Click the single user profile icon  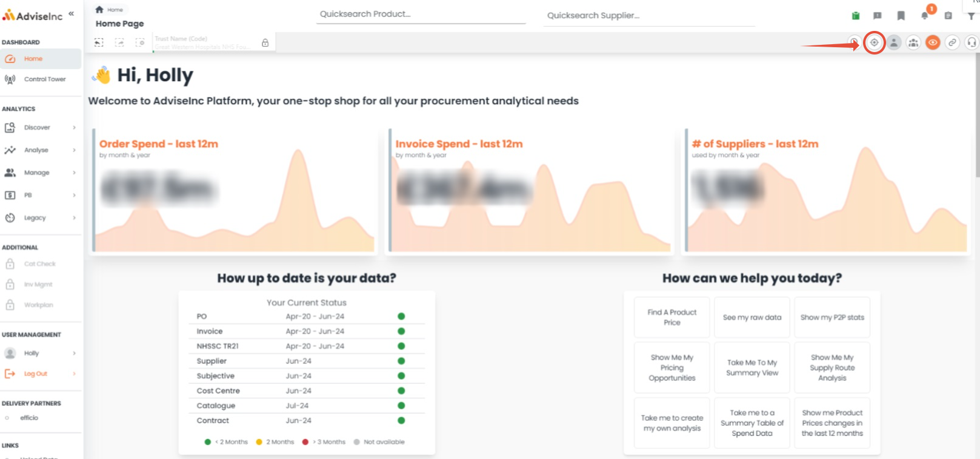894,42
